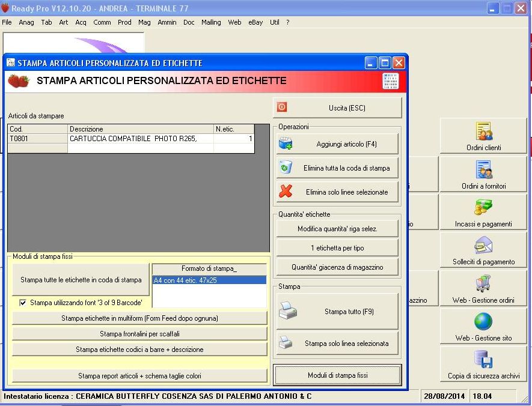Click the strawberry logo in dialog header
The height and width of the screenshot is (406, 532).
(x=19, y=81)
